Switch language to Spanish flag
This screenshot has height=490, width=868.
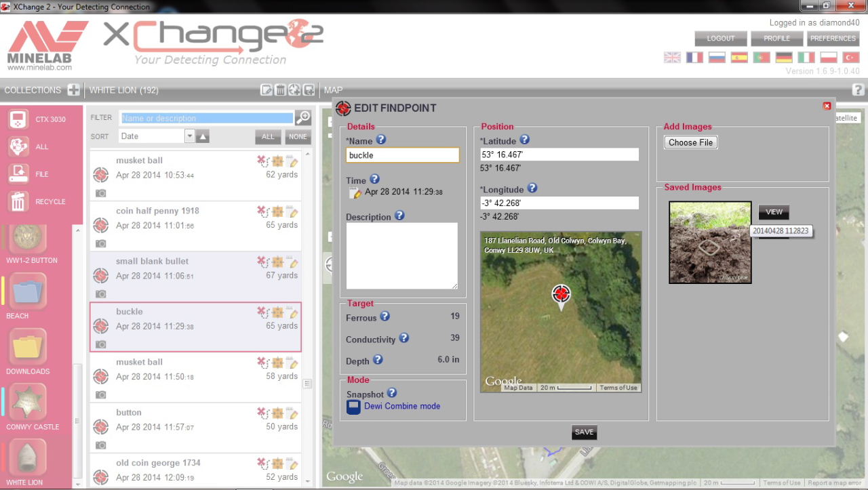739,58
